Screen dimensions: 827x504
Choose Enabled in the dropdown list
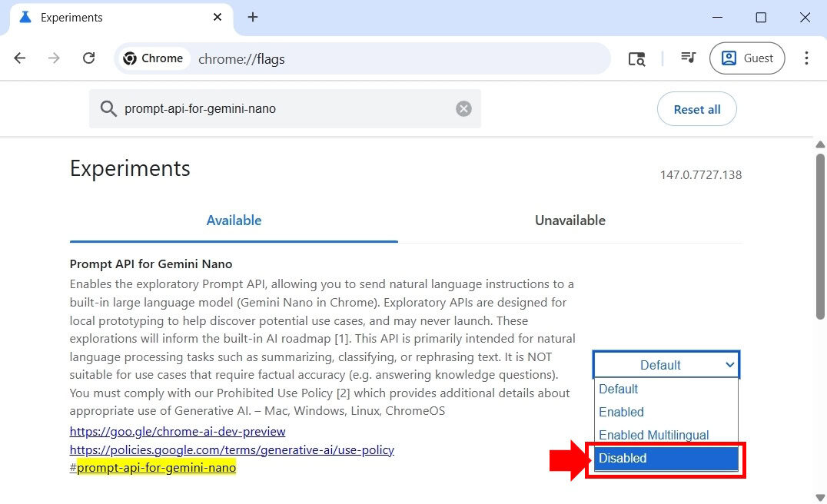pos(666,412)
